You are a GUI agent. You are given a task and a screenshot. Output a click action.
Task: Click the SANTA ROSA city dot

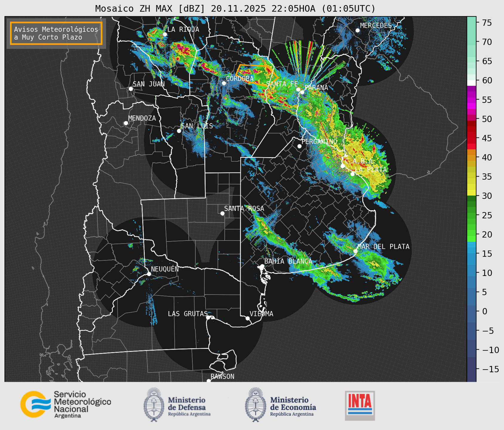coord(222,214)
